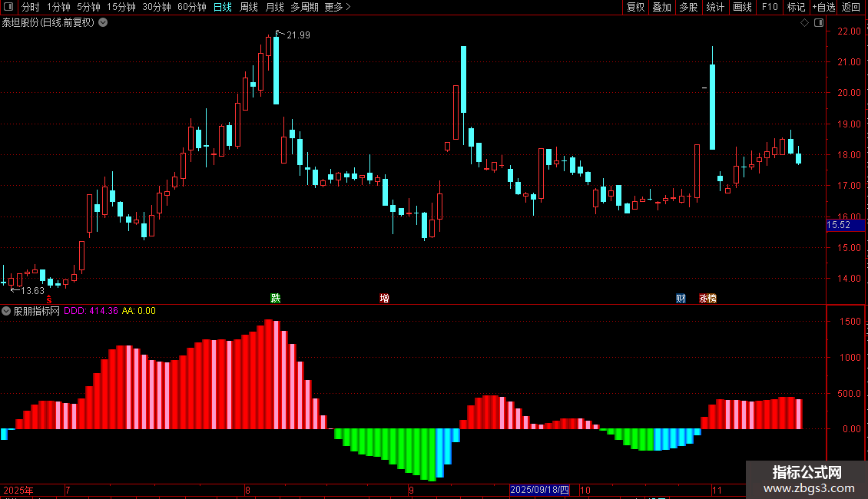Select the 1分钟 period tab
Image resolution: width=868 pixels, height=499 pixels.
coord(58,7)
